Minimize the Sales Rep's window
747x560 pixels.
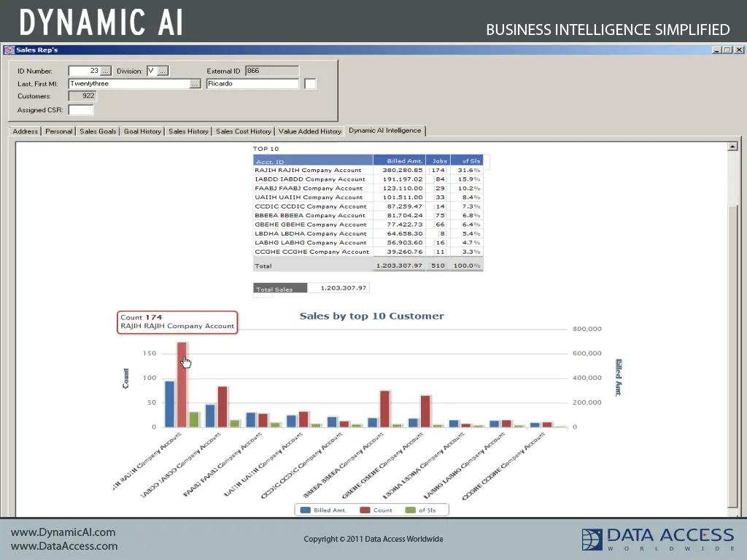[716, 50]
